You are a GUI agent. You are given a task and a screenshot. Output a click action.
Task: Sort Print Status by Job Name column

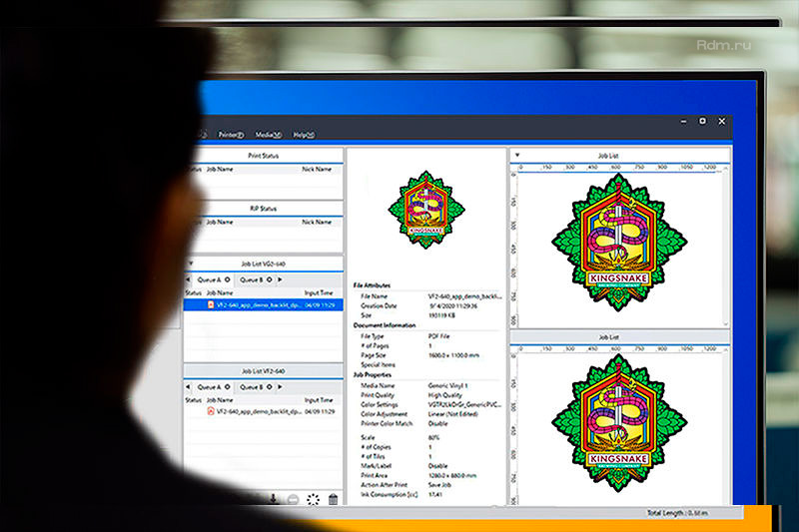220,169
